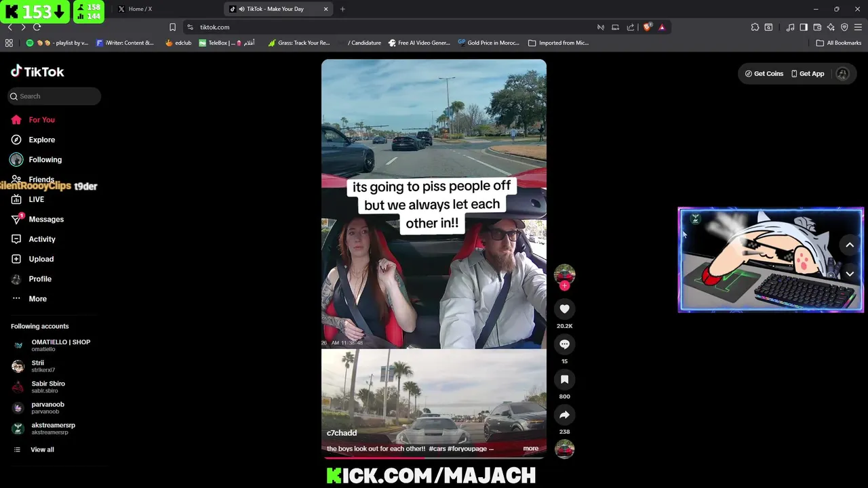
Task: Go to previous video with up chevron
Action: 850,245
